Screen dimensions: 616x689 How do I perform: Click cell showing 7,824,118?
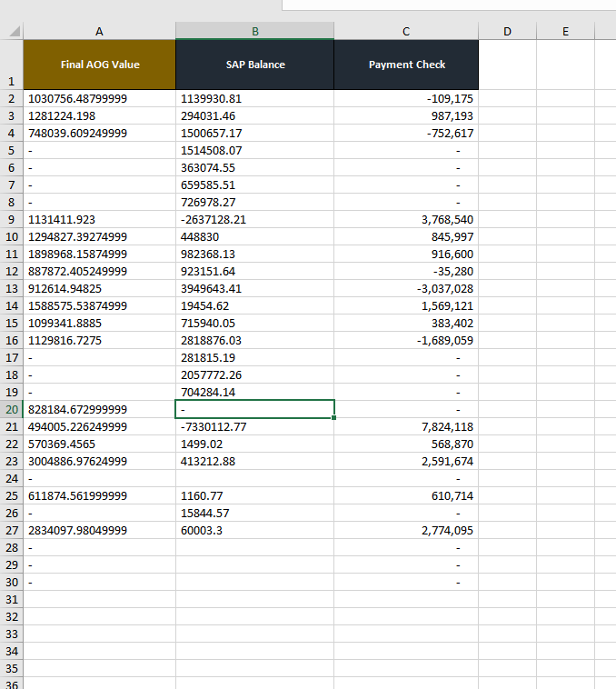(406, 426)
